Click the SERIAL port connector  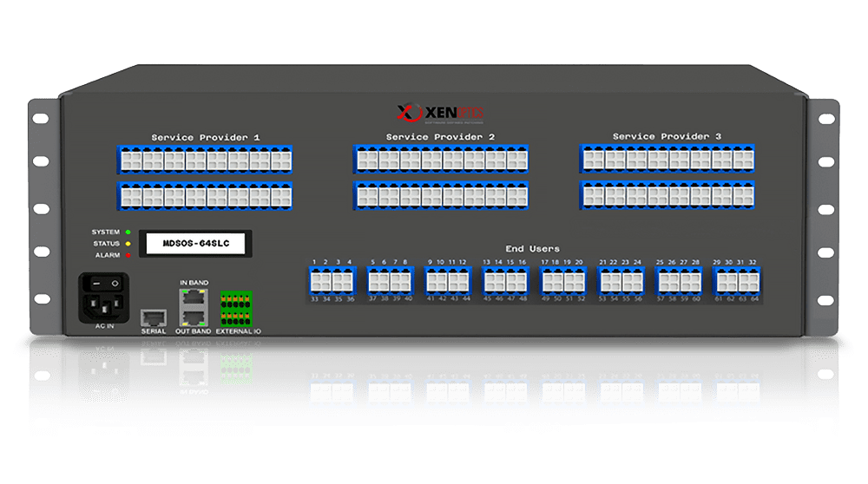pos(153,316)
